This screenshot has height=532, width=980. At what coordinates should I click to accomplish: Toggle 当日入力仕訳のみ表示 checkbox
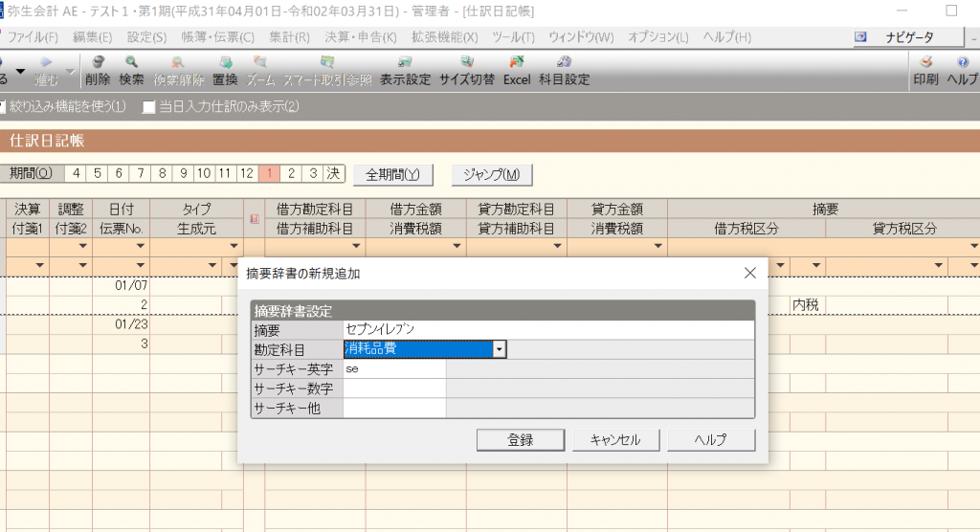148,106
